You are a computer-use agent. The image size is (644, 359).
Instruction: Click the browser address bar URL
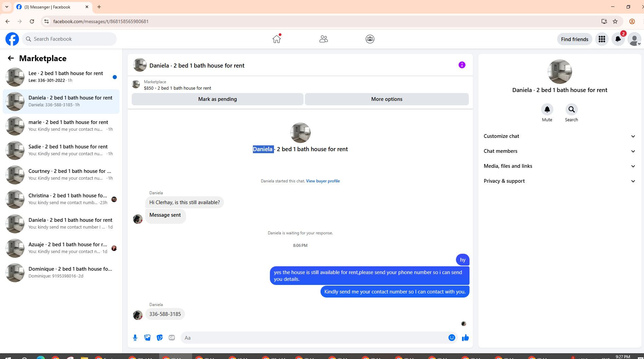tap(101, 21)
